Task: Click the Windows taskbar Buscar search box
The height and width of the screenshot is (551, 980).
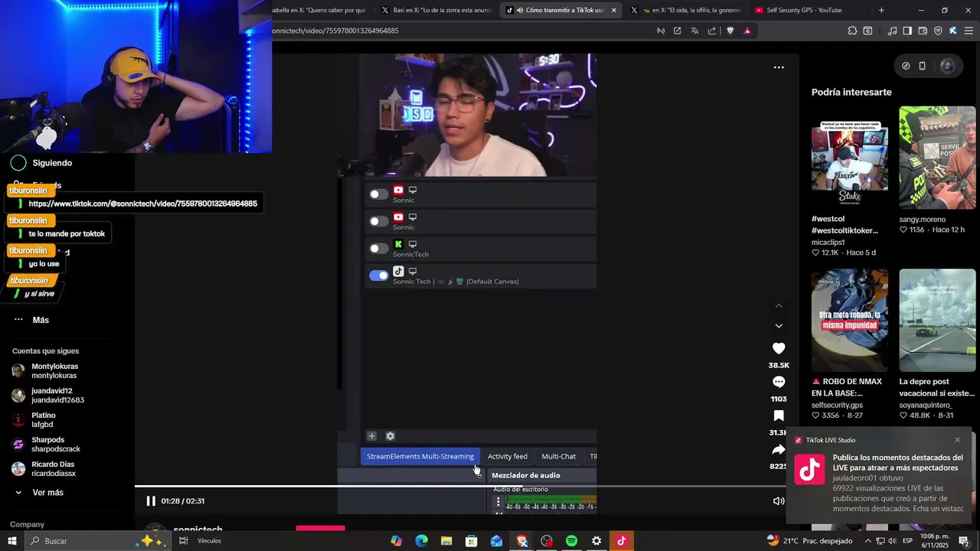Action: pyautogui.click(x=96, y=541)
